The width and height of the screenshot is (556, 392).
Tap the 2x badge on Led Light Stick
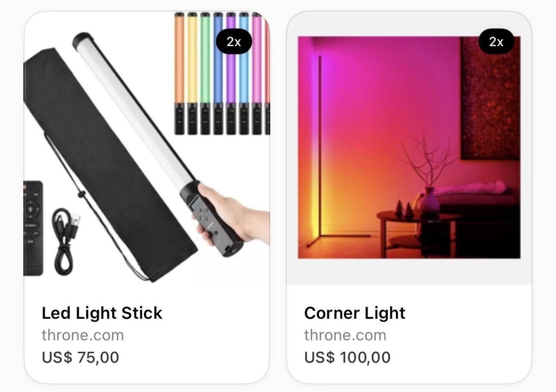click(233, 41)
